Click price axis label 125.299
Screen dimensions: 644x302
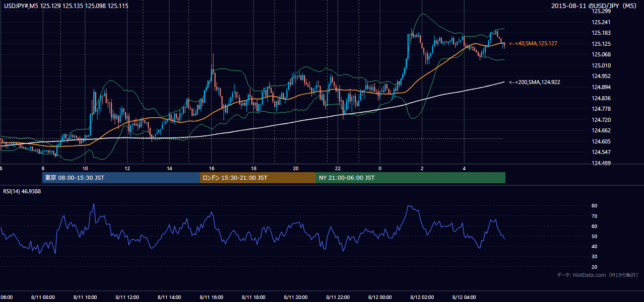[x=602, y=11]
